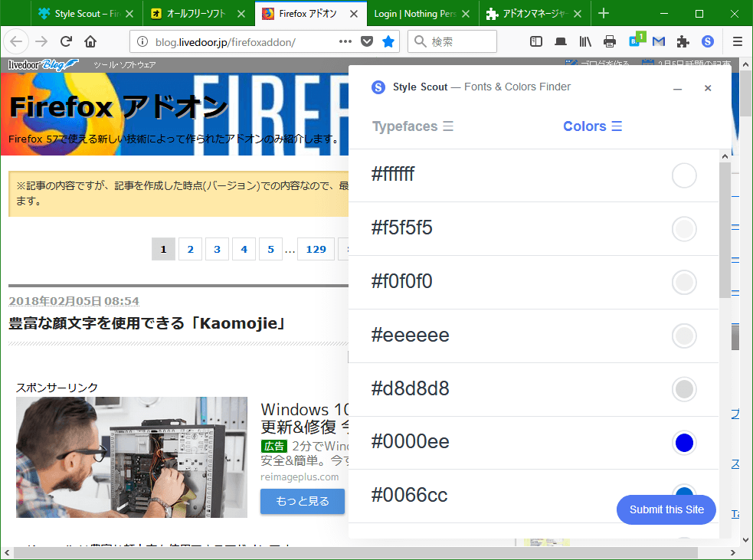The width and height of the screenshot is (753, 560).
Task: Click the search magnifier icon
Action: 421,42
